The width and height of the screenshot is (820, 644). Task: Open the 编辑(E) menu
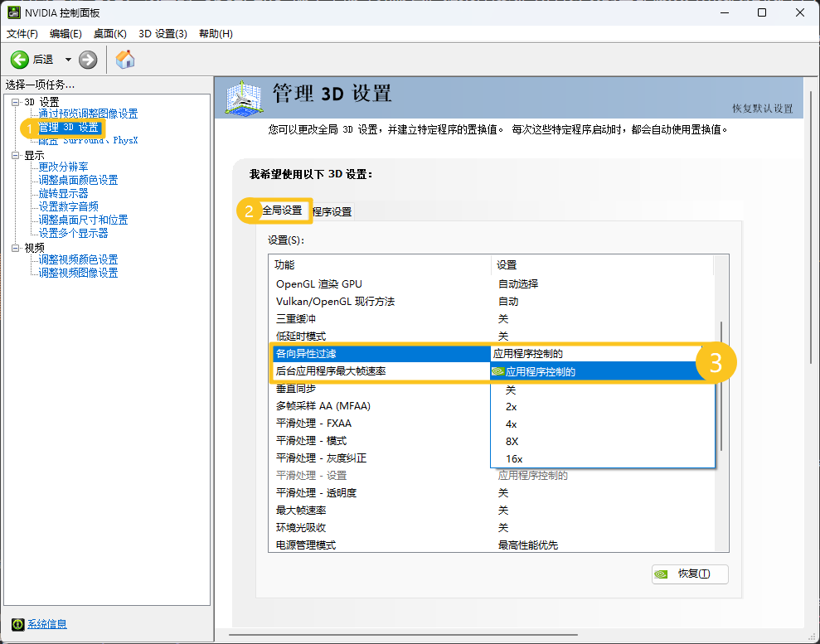pos(66,33)
